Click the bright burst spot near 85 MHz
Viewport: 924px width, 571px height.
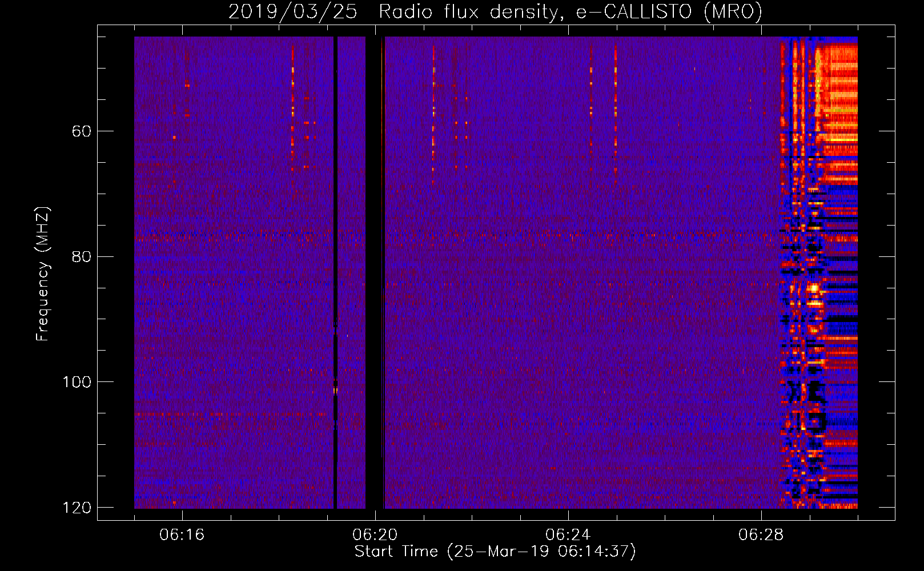coord(814,288)
